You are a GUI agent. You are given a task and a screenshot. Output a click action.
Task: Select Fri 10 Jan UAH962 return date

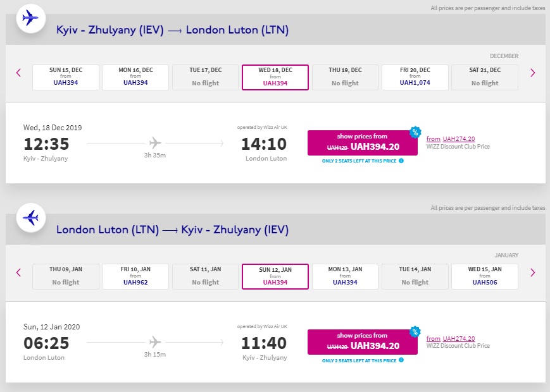pyautogui.click(x=135, y=277)
